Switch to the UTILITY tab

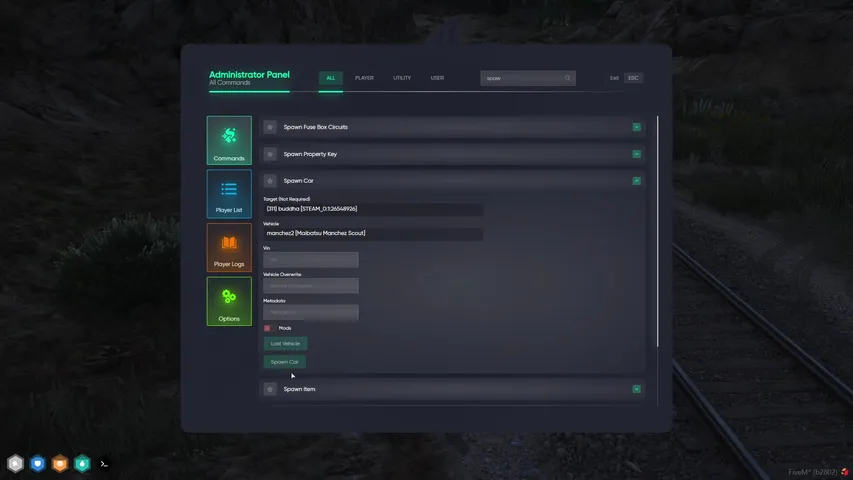click(x=402, y=78)
